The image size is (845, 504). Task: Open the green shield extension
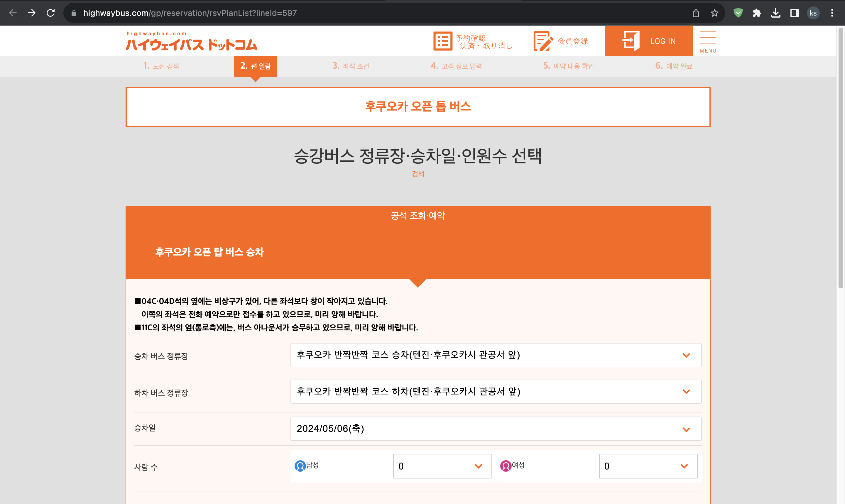(x=738, y=13)
